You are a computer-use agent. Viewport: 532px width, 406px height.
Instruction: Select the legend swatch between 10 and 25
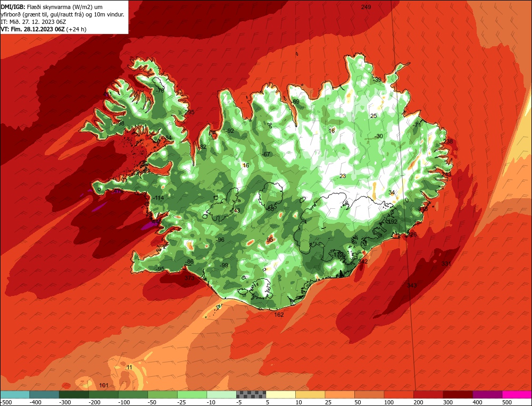310,394
